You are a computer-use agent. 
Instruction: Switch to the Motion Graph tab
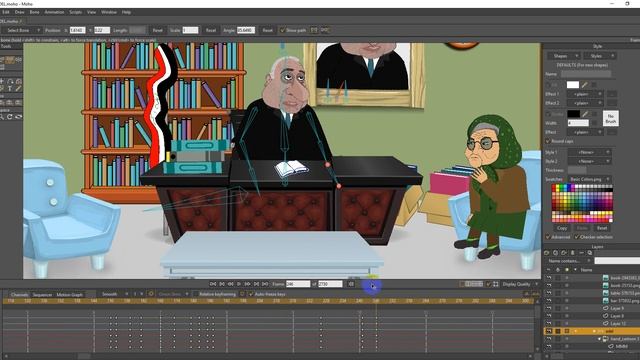pos(69,294)
